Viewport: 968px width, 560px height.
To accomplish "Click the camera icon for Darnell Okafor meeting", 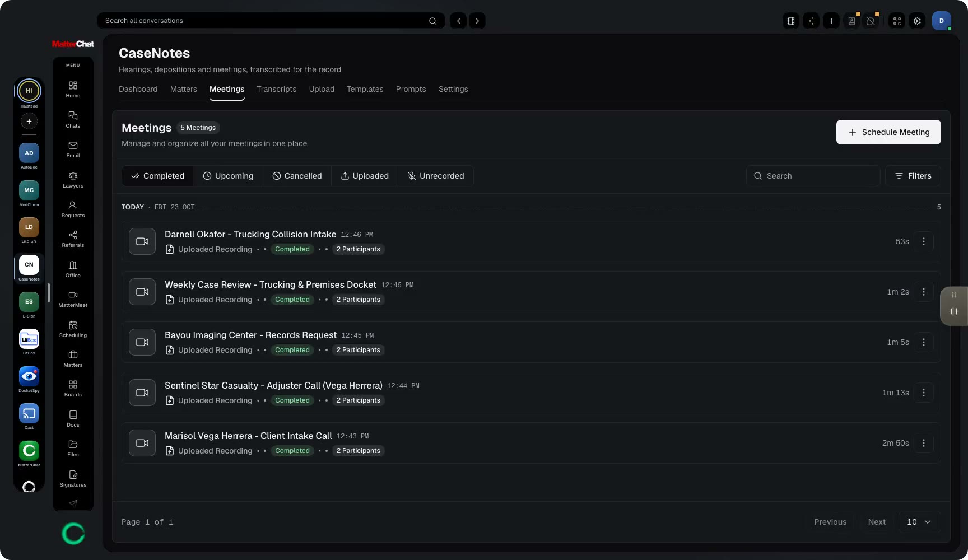I will [142, 241].
